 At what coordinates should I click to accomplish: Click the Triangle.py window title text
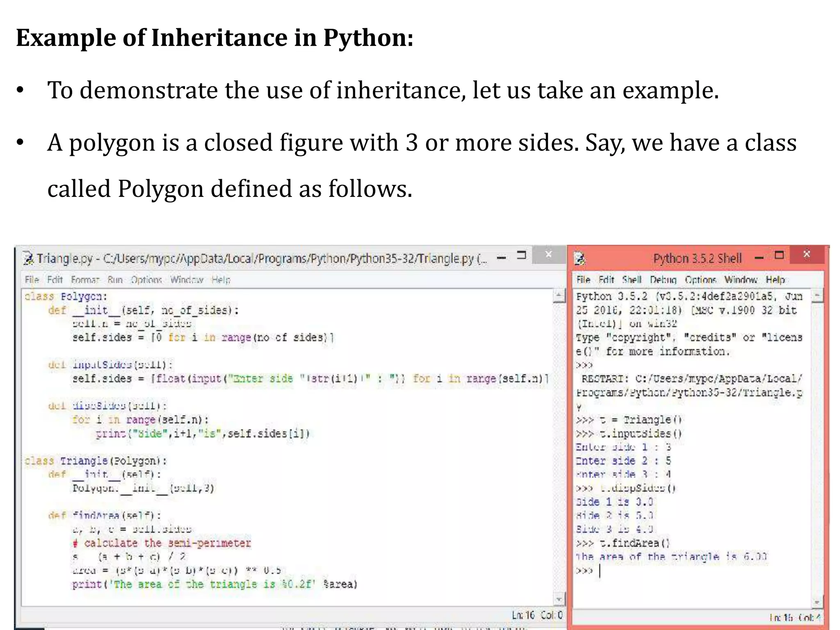click(262, 258)
